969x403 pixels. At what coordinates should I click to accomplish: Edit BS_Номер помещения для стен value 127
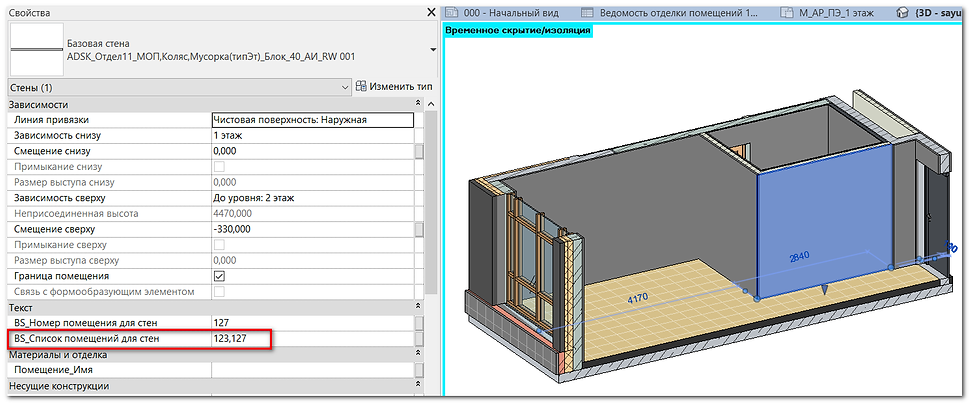click(x=312, y=323)
